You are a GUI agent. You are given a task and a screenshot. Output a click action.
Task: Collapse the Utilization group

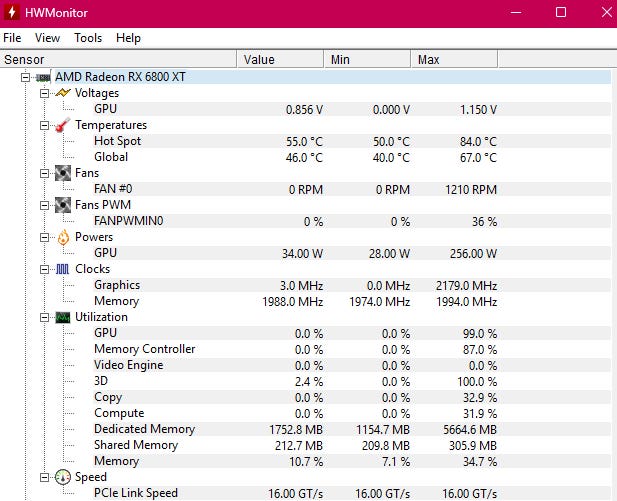44,317
